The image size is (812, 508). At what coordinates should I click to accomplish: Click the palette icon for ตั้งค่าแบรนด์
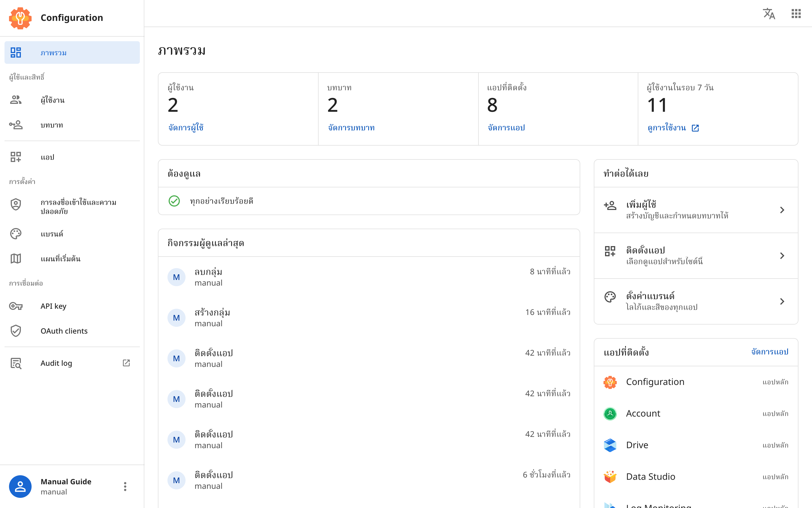pos(610,297)
